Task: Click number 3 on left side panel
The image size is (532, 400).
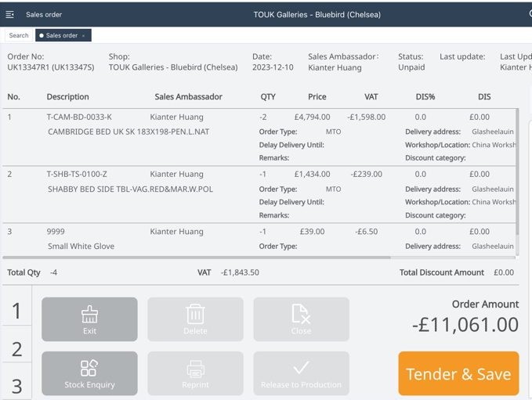Action: pyautogui.click(x=16, y=384)
